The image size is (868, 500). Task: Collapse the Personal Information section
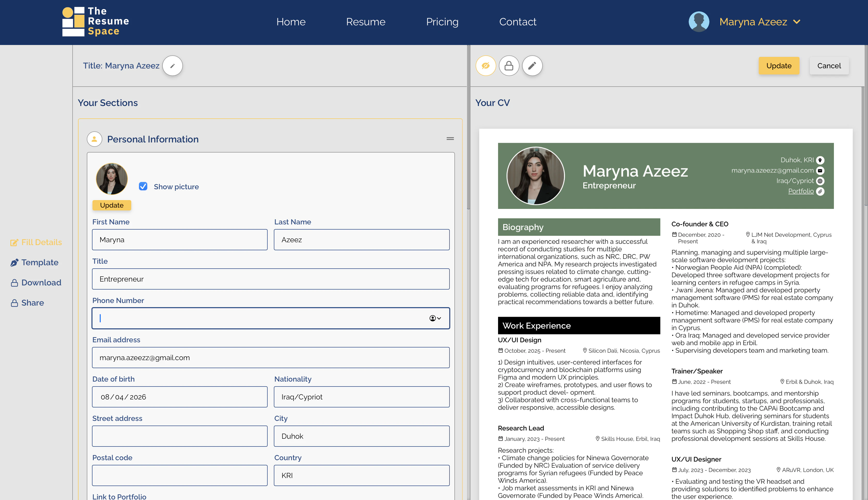tap(450, 139)
